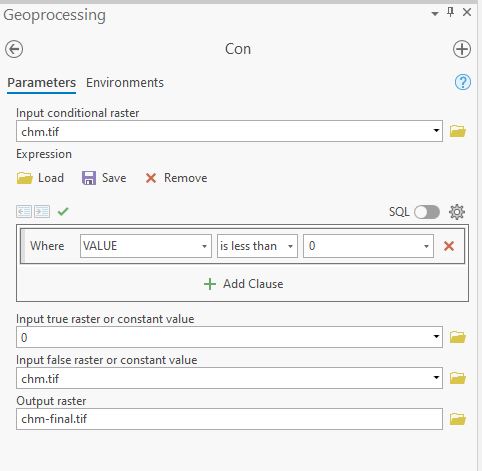Browse folder for Output raster
Viewport: 482px width, 471px height.
(x=458, y=419)
